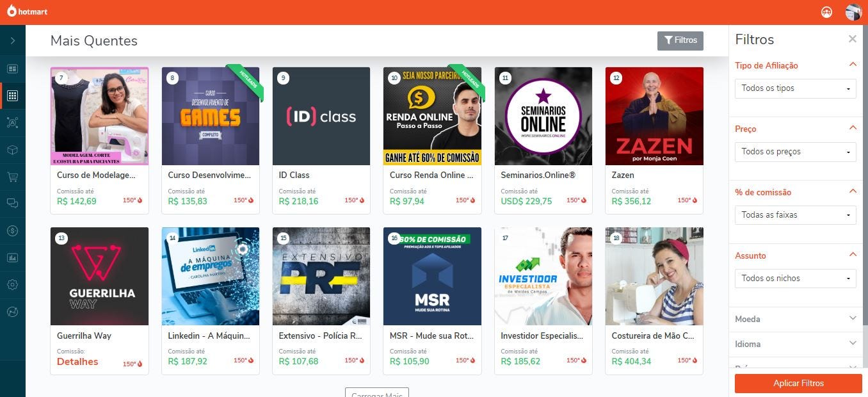Click the user profile avatar
This screenshot has height=397, width=868.
tap(853, 12)
